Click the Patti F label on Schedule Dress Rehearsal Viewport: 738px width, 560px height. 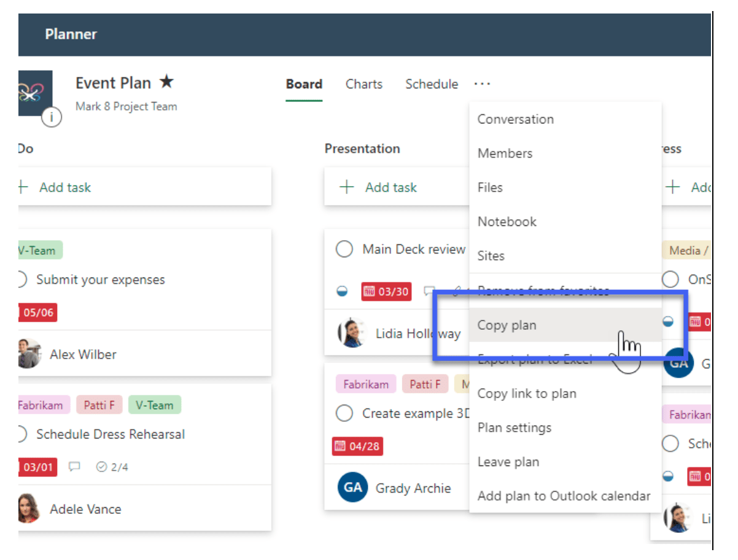point(99,405)
